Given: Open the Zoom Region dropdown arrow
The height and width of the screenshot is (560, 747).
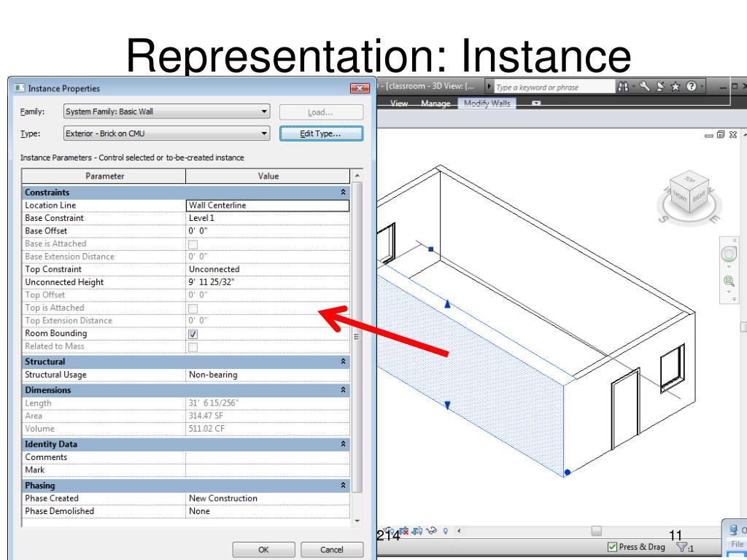Looking at the screenshot, I should (x=729, y=292).
